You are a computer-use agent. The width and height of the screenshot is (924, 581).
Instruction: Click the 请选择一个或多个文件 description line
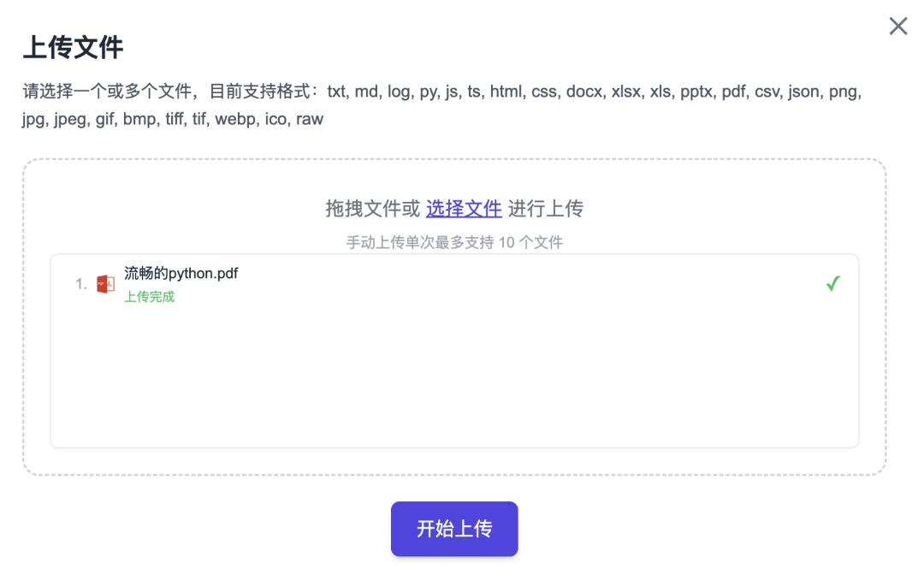442,92
